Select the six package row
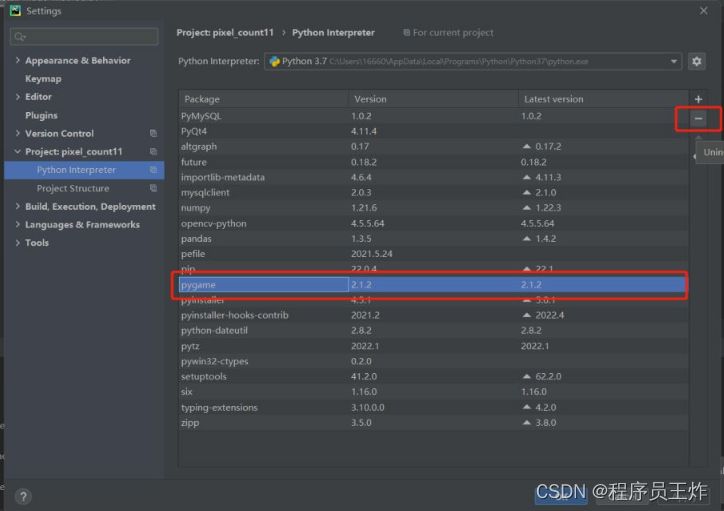This screenshot has height=511, width=724. (433, 392)
